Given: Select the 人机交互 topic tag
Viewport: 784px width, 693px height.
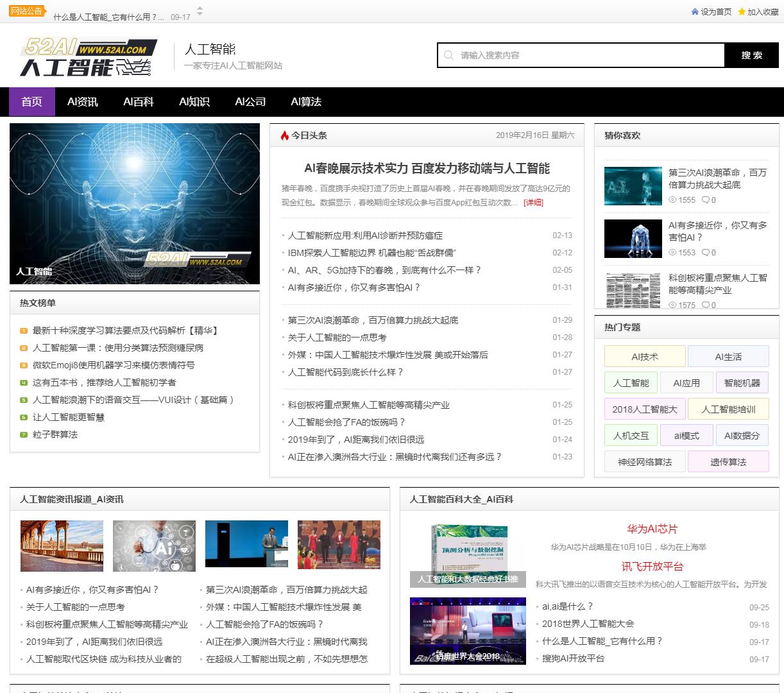Looking at the screenshot, I should click(x=631, y=436).
